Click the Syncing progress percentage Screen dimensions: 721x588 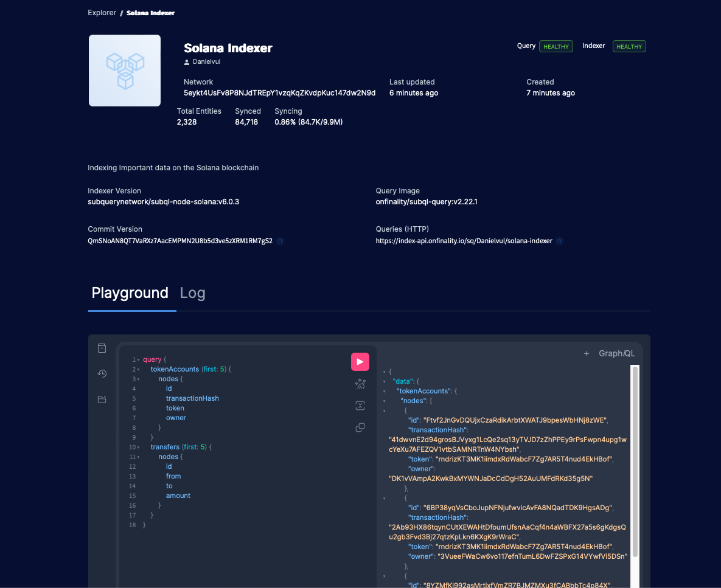coord(308,122)
